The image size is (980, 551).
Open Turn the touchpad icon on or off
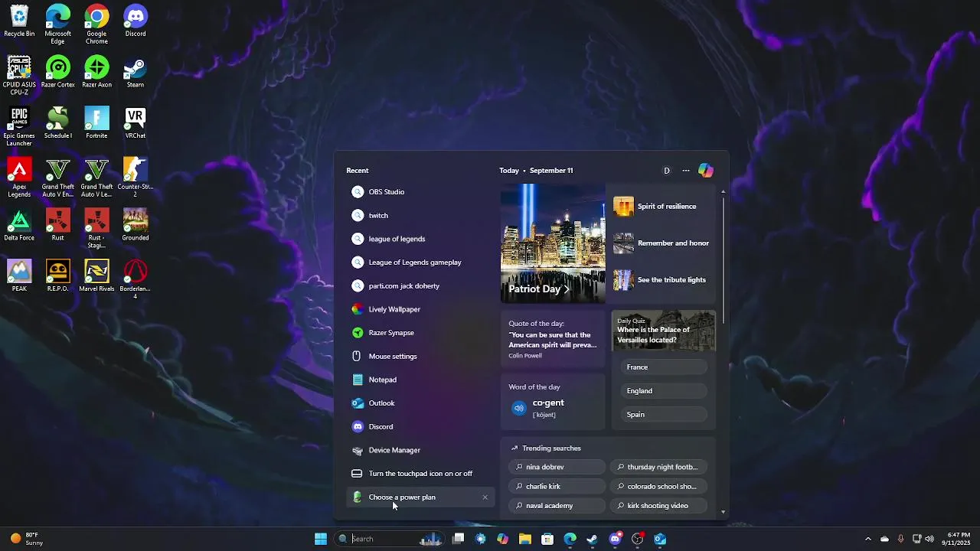point(420,474)
